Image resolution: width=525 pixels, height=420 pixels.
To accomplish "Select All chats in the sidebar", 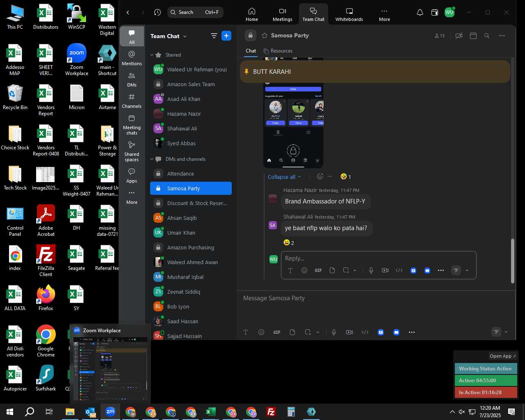I will pos(132,36).
